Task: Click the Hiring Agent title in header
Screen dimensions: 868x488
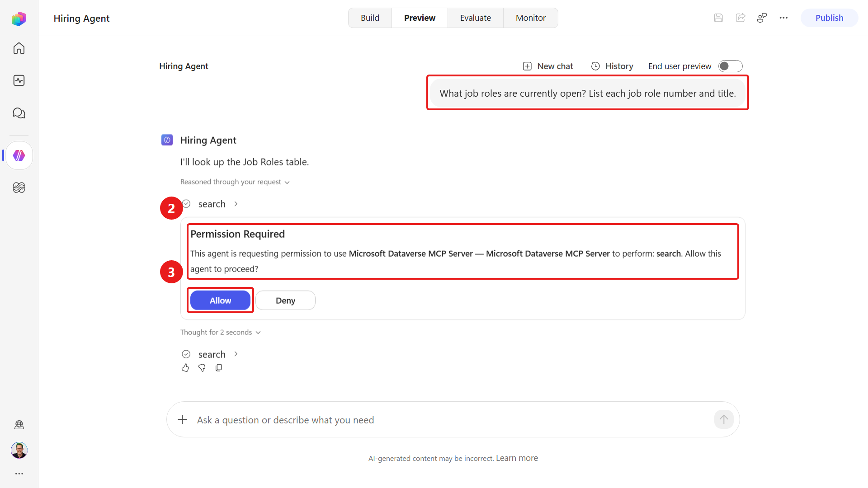Action: pos(81,19)
